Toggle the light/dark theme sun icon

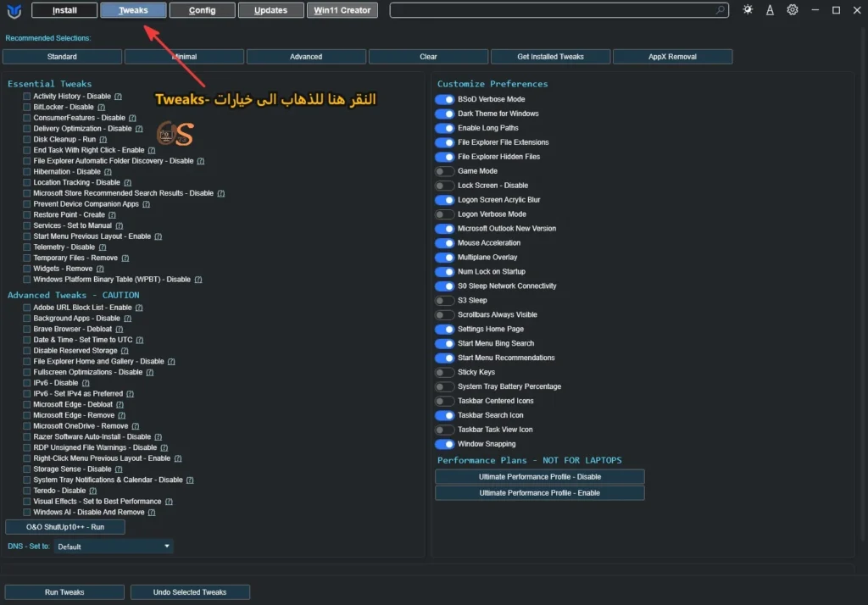(x=748, y=9)
